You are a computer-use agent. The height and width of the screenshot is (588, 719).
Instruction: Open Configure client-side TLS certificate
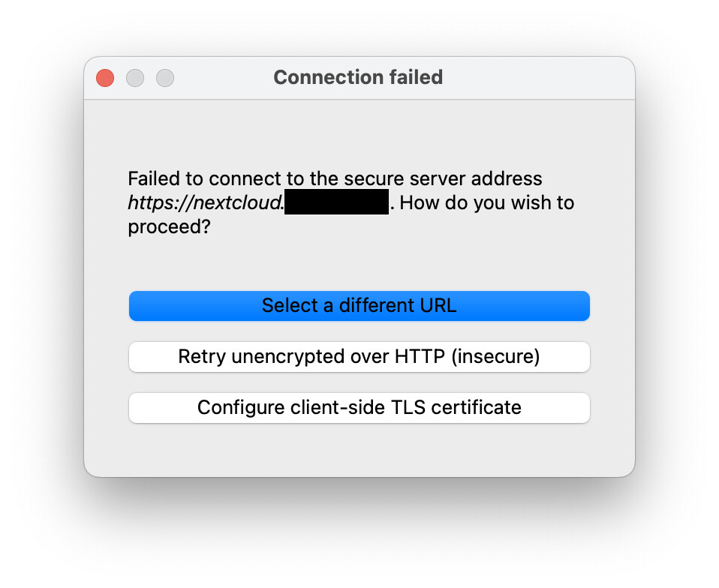click(359, 408)
